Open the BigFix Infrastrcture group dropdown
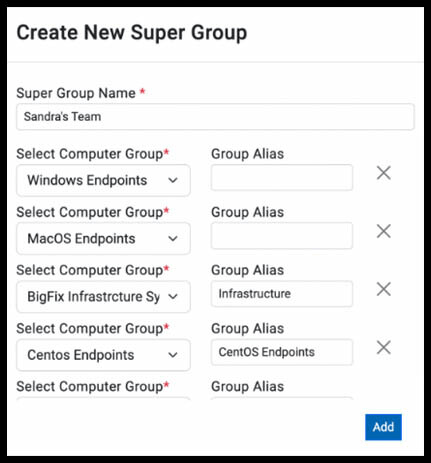The image size is (431, 463). click(103, 297)
